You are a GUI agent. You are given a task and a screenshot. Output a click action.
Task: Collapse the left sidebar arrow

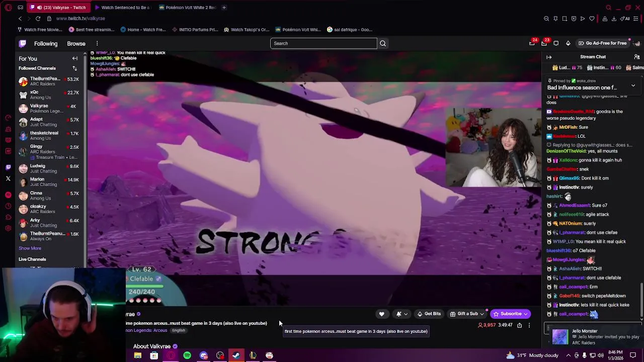75,58
